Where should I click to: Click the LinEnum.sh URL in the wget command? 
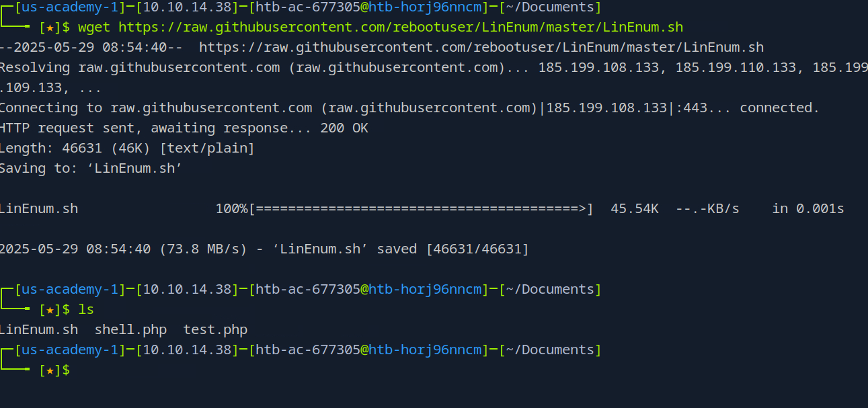[401, 28]
